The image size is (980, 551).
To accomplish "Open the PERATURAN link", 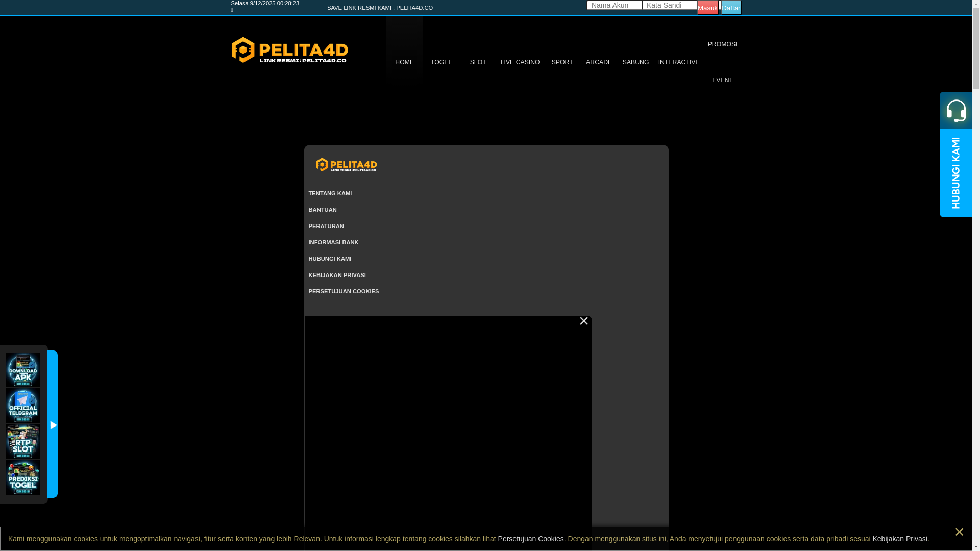I will [x=326, y=226].
